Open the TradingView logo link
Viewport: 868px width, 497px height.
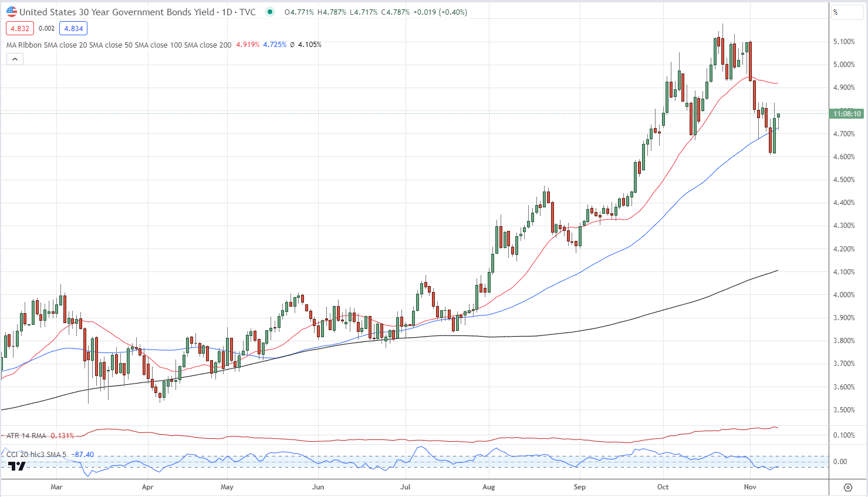click(17, 466)
